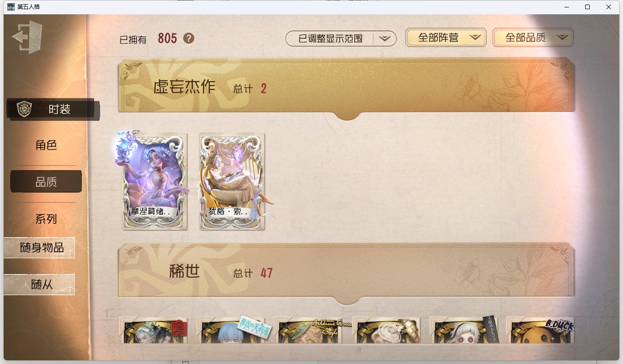Select the white-haired doll costume card

tap(463, 330)
